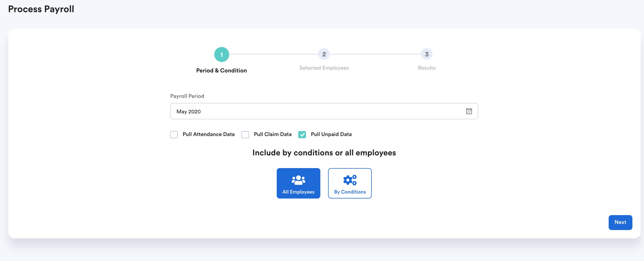The height and width of the screenshot is (261, 644).
Task: Click the Results step label
Action: click(x=427, y=68)
